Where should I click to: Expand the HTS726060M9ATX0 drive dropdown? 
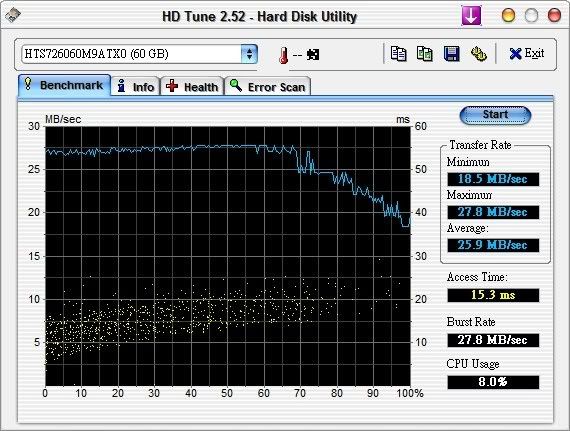tap(249, 54)
